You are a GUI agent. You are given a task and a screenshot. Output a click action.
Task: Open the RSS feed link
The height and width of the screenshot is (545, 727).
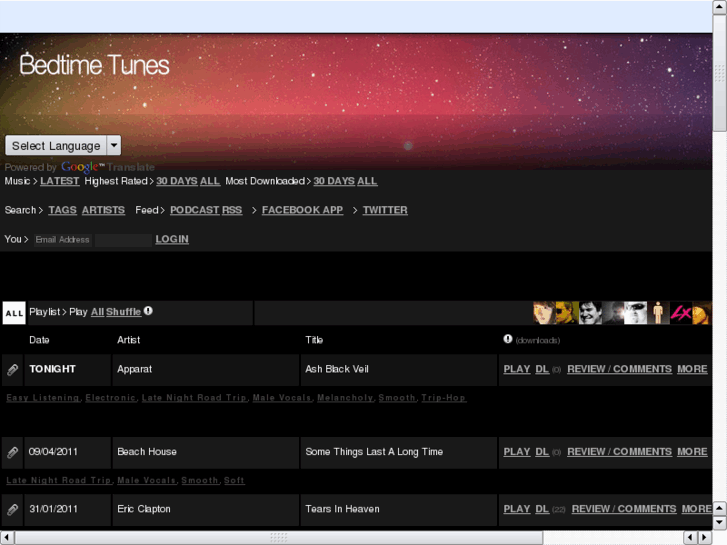click(x=232, y=210)
